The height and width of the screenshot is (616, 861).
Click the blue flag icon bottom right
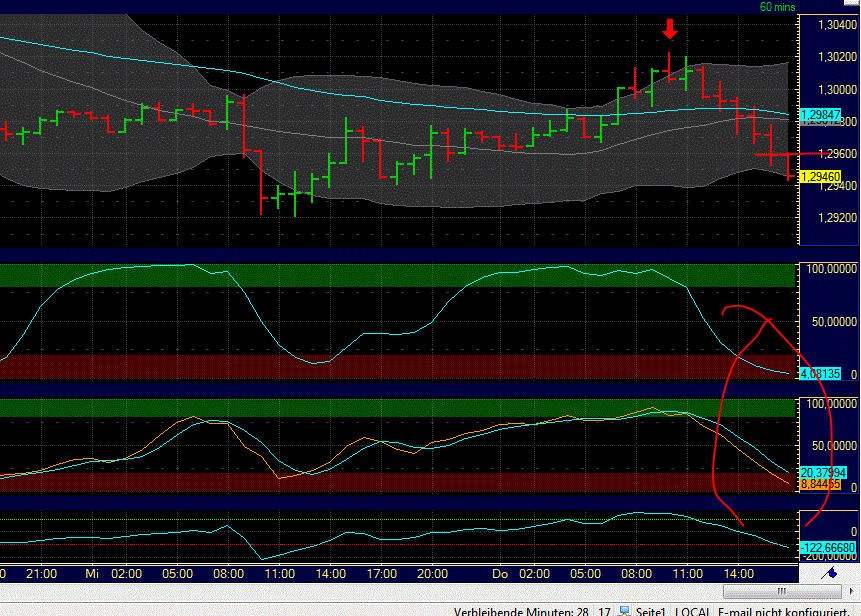[x=832, y=573]
